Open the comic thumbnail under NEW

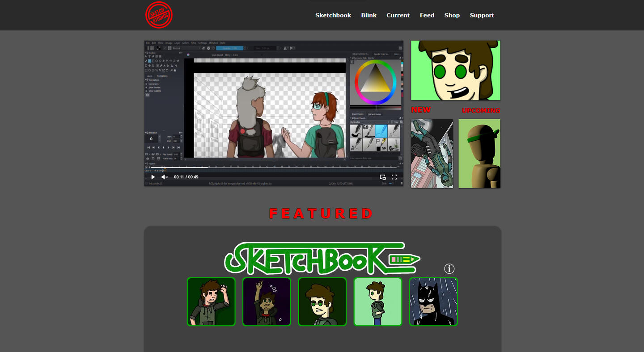click(432, 153)
